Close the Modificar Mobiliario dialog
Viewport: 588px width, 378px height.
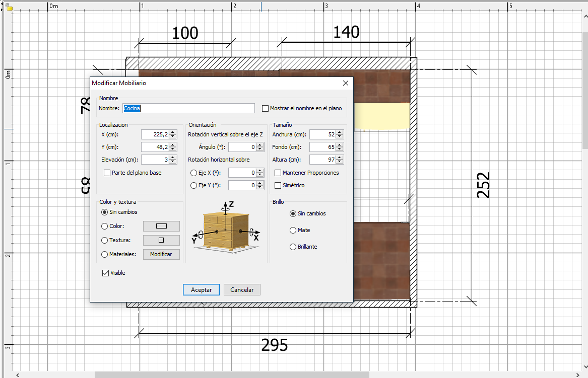coord(345,83)
